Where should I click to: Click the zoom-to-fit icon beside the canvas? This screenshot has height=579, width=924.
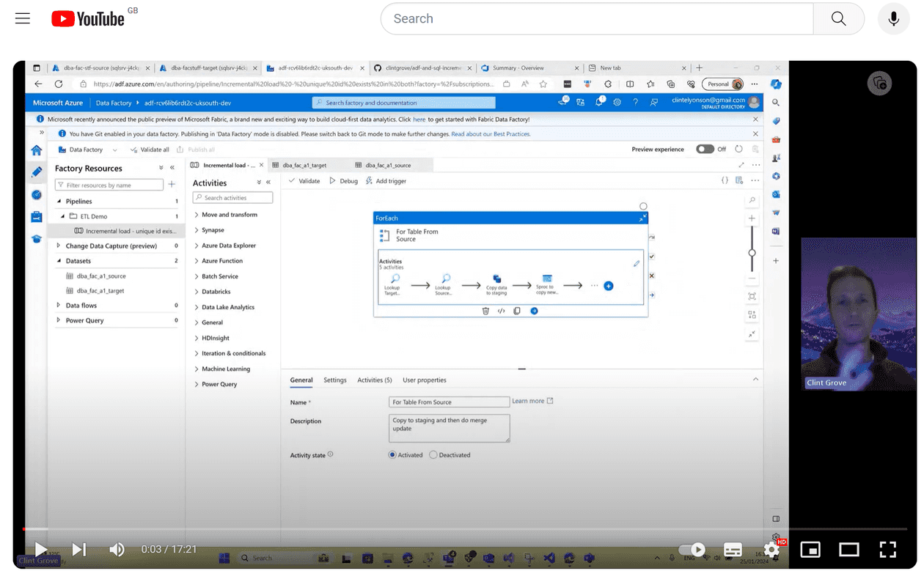click(752, 297)
